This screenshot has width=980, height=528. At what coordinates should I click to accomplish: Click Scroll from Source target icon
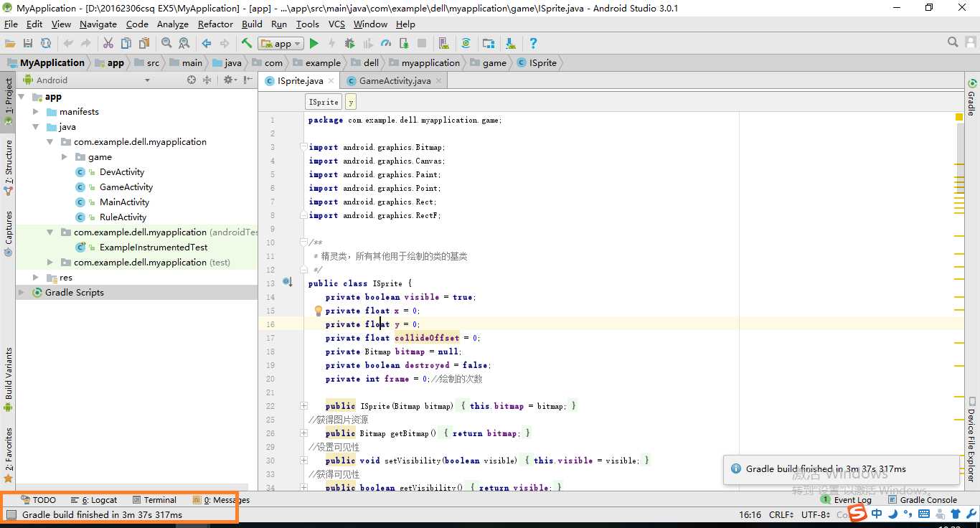(192, 80)
